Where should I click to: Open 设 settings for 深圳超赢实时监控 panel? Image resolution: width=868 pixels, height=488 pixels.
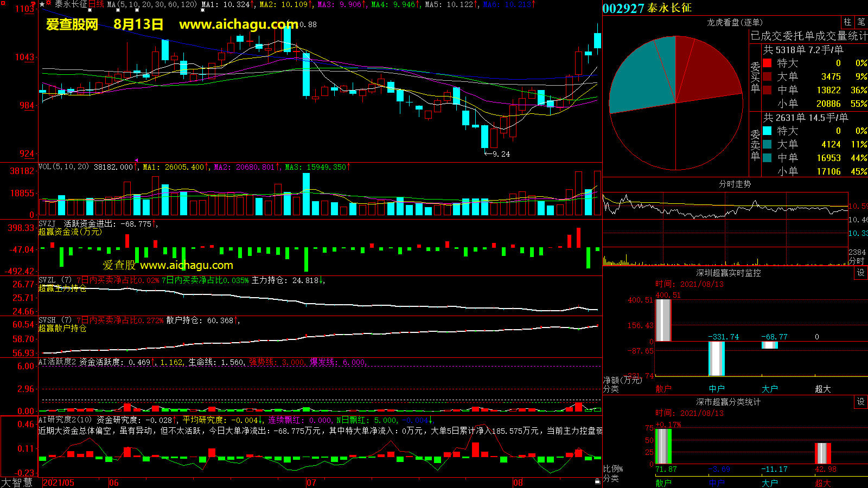point(861,273)
